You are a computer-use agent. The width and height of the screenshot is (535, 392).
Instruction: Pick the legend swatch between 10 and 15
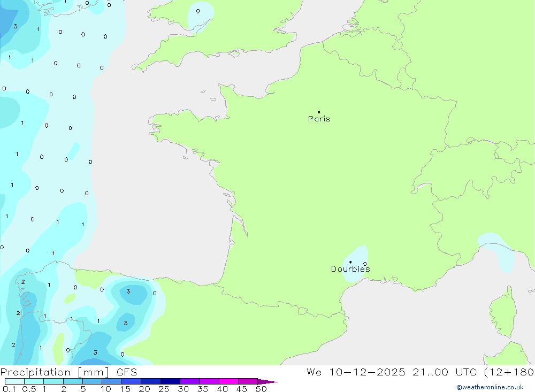tap(112, 381)
